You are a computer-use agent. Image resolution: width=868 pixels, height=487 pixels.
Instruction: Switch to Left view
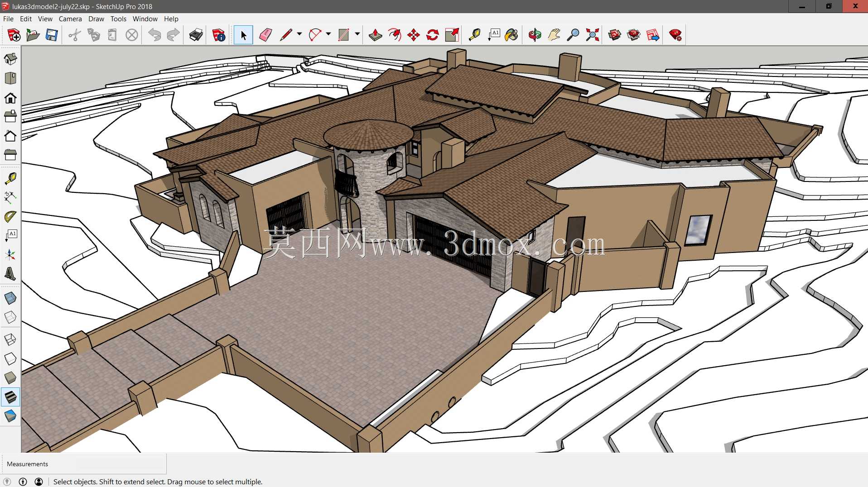(x=10, y=155)
